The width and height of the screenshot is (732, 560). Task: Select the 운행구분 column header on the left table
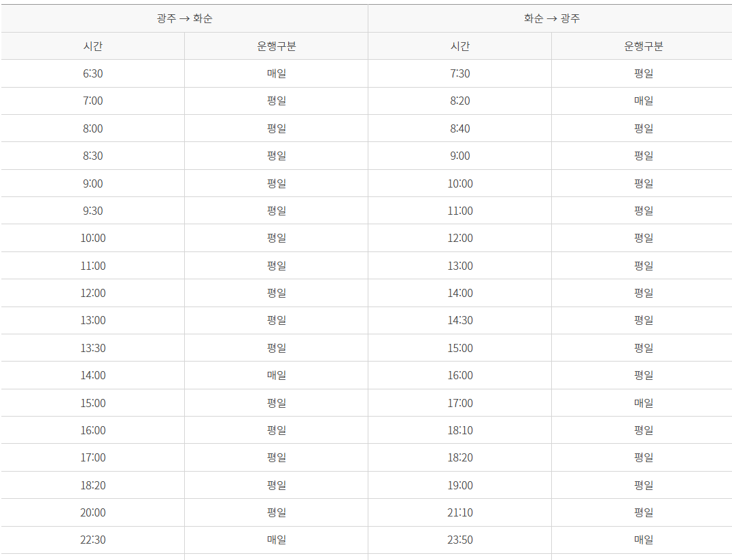pyautogui.click(x=275, y=45)
